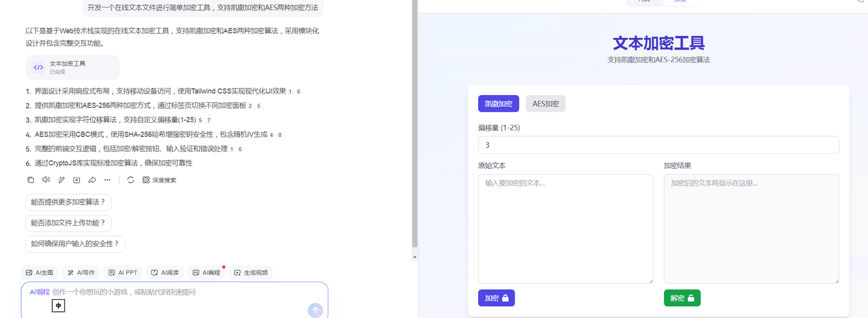Switch to the 凯撒加密 tab
Image resolution: width=868 pixels, height=318 pixels.
(498, 104)
